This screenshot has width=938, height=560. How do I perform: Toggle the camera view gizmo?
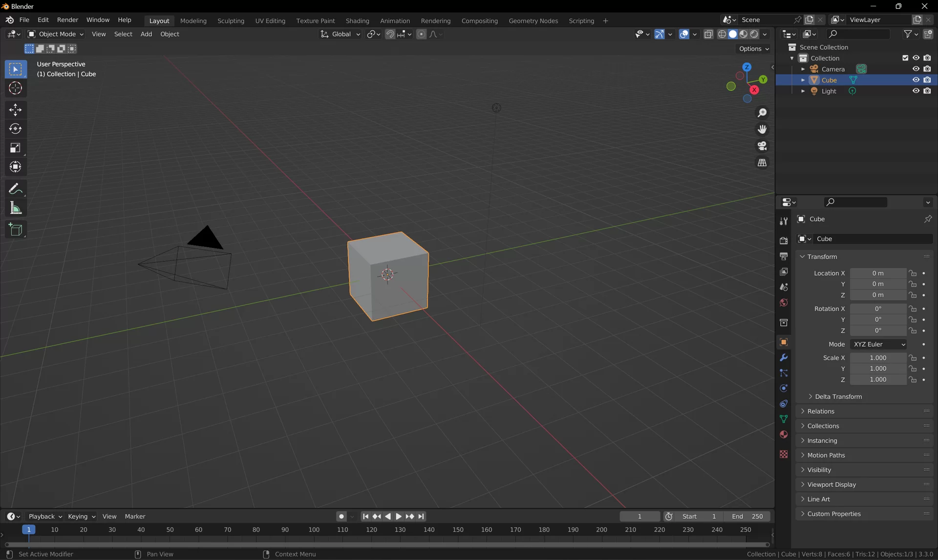pos(762,146)
